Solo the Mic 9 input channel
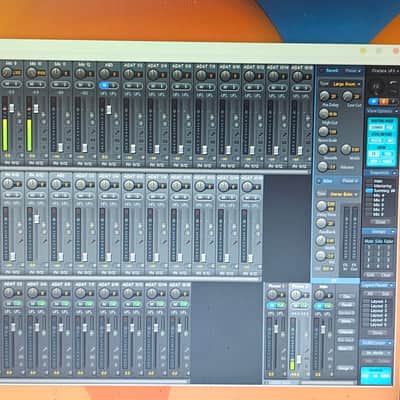The image size is (400, 400). pyautogui.click(x=17, y=85)
